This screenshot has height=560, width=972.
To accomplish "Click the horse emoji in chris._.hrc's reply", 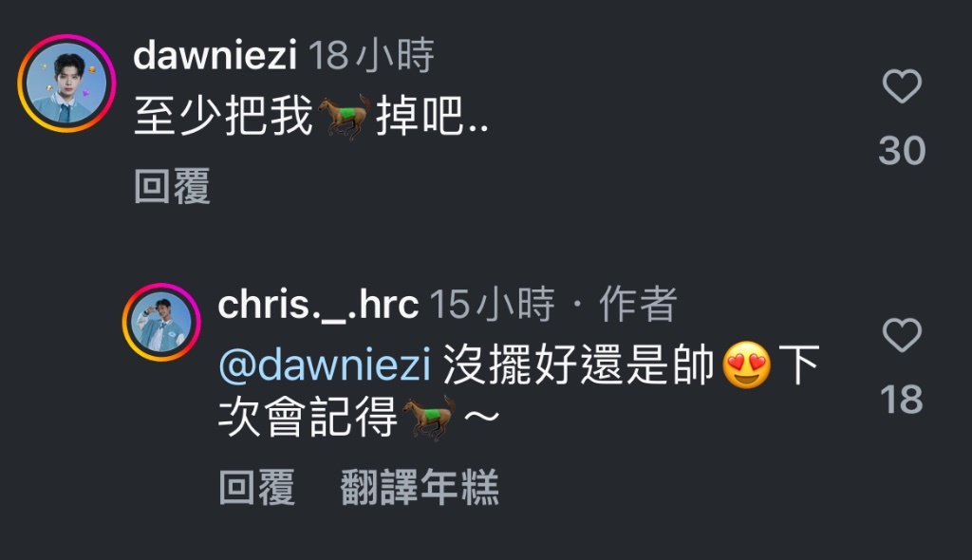I will point(430,419).
